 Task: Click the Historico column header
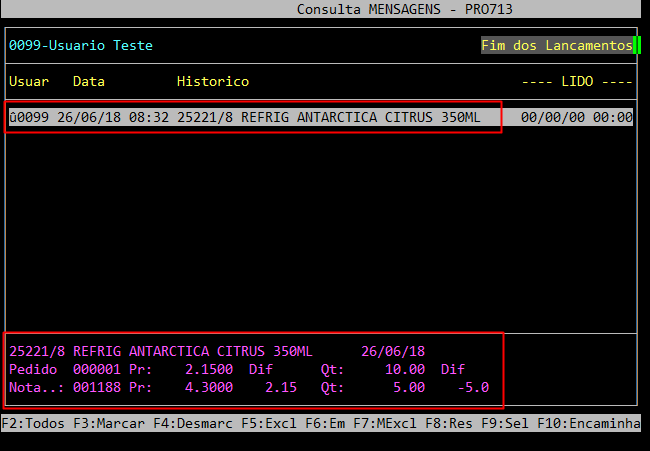click(213, 81)
